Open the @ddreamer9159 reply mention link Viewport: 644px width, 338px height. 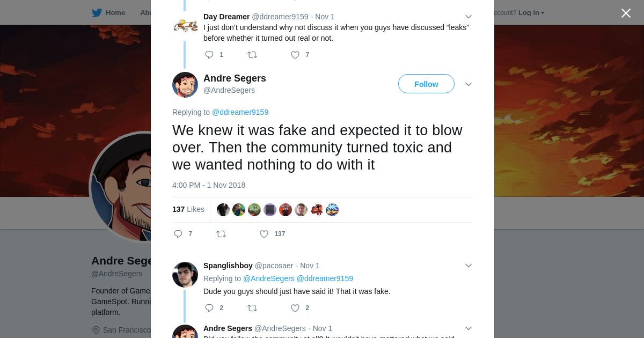click(x=240, y=112)
